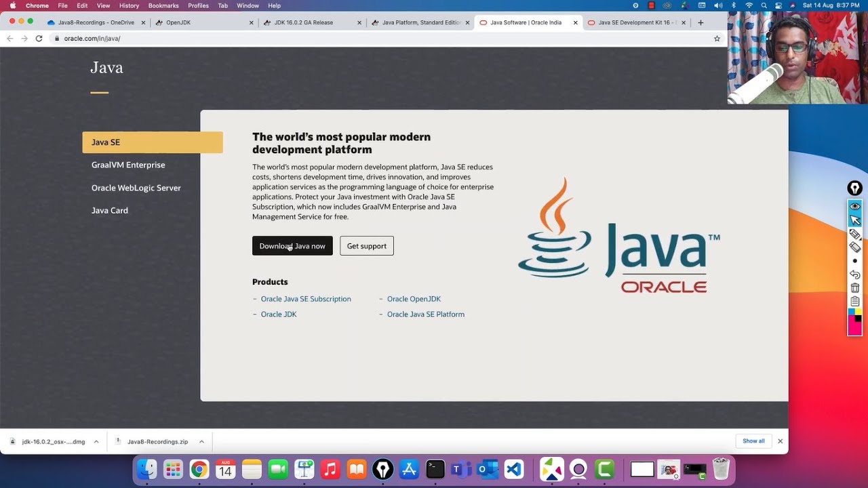Click the pen nib logo above annotation palette
868x488 pixels.
click(854, 188)
